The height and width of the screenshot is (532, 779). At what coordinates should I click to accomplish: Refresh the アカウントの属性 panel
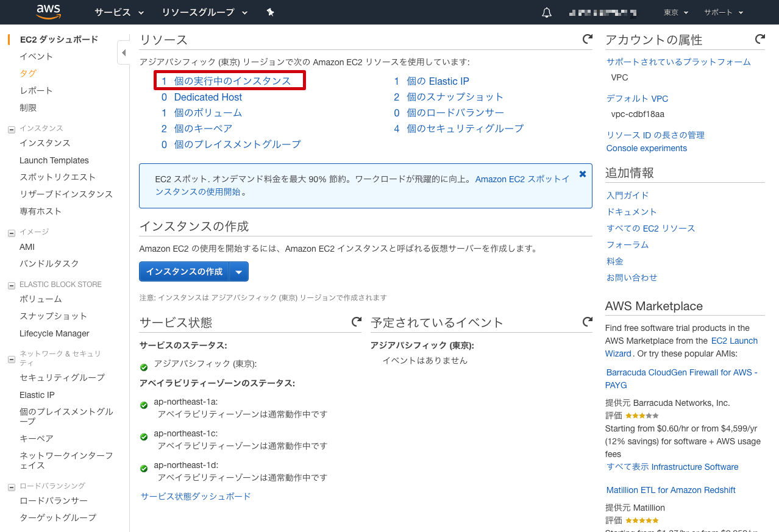point(760,39)
